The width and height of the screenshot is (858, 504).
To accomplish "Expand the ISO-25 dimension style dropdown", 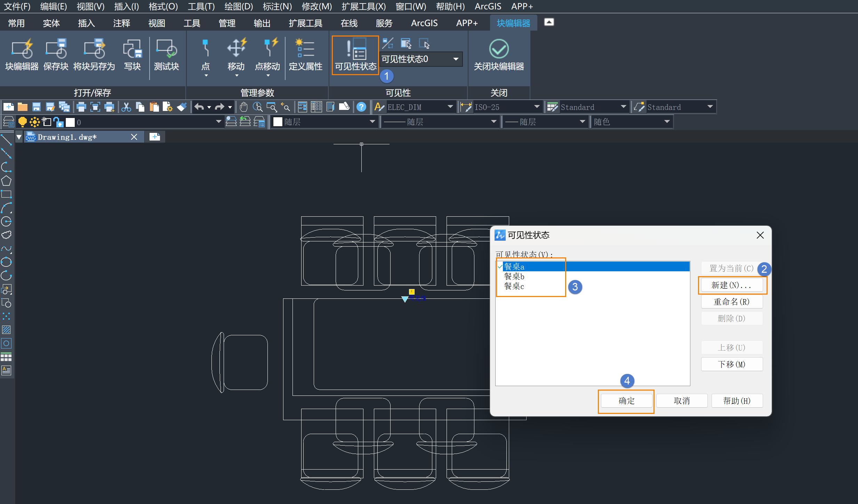I will [x=536, y=107].
